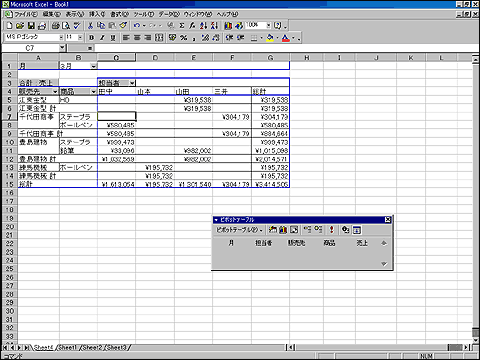
Task: Click the Undo arrow icon
Action: 137,26
